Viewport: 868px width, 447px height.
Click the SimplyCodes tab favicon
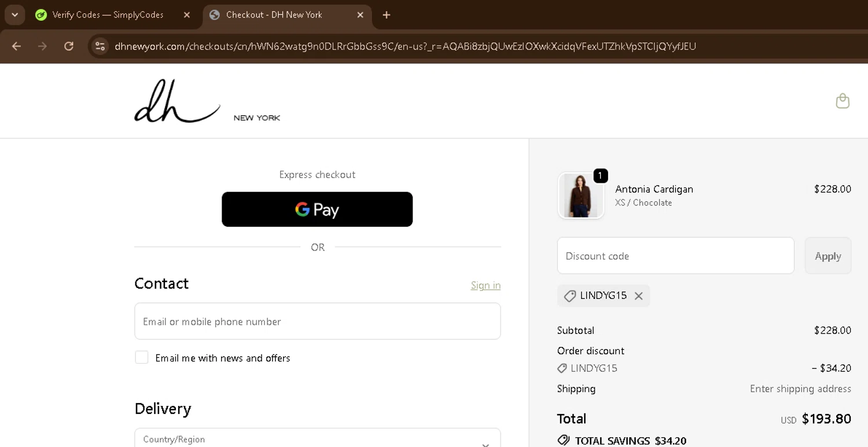point(41,15)
